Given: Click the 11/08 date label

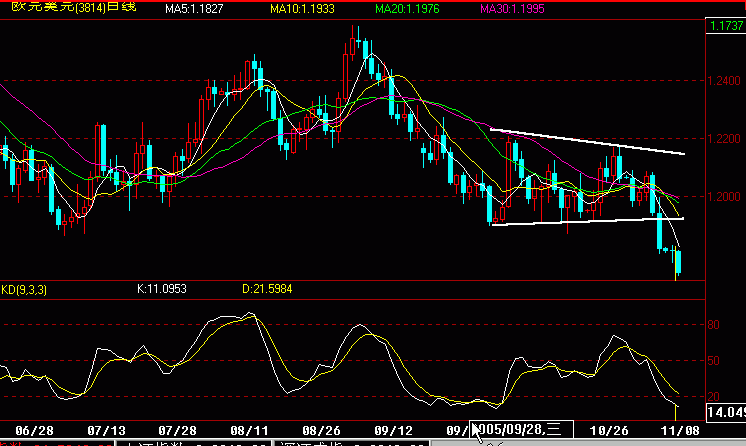Looking at the screenshot, I should pos(680,431).
